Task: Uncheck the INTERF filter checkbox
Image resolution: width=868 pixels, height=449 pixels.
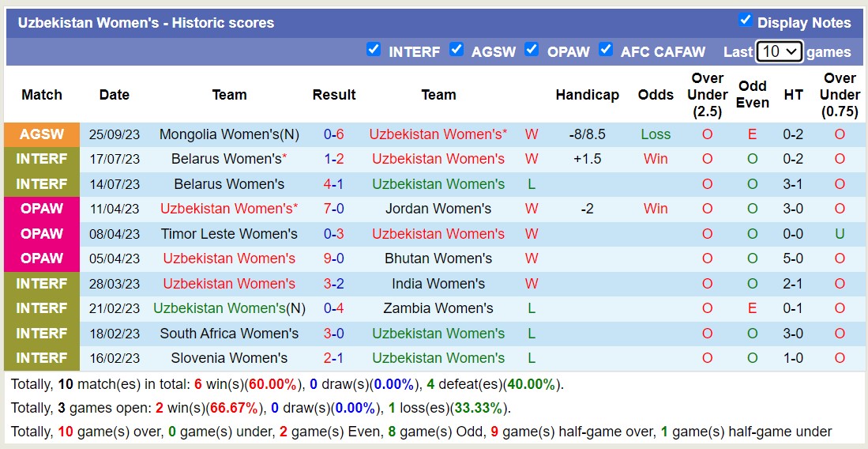Action: pyautogui.click(x=374, y=50)
